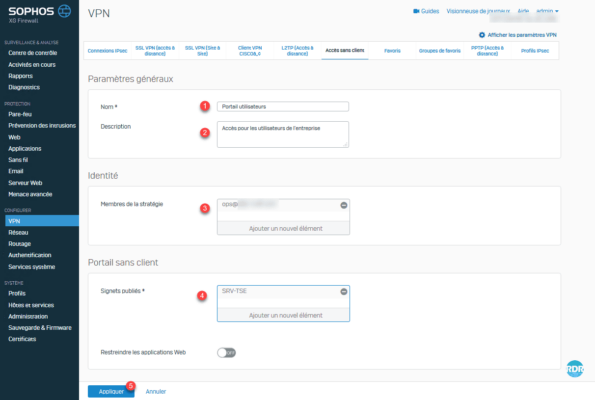Screen dimensions: 595x400
Task: Open Serveur Web in sidebar
Action: (x=25, y=183)
